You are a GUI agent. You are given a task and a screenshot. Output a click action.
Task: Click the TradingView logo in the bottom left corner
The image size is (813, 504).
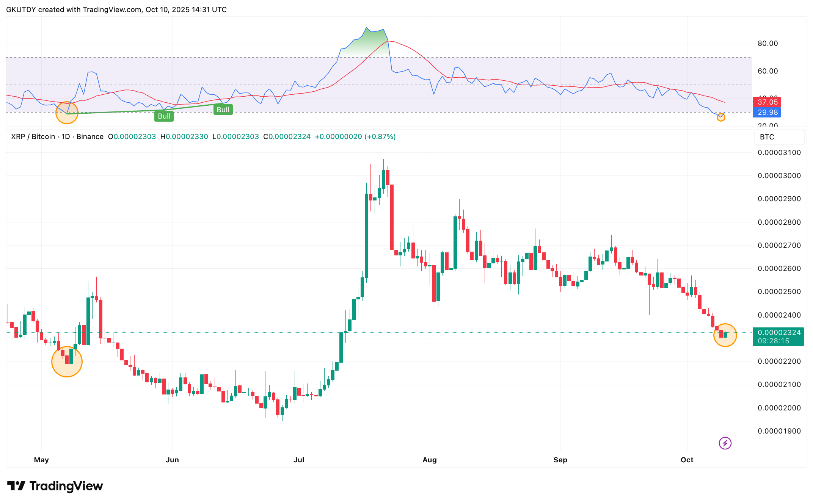[x=55, y=486]
